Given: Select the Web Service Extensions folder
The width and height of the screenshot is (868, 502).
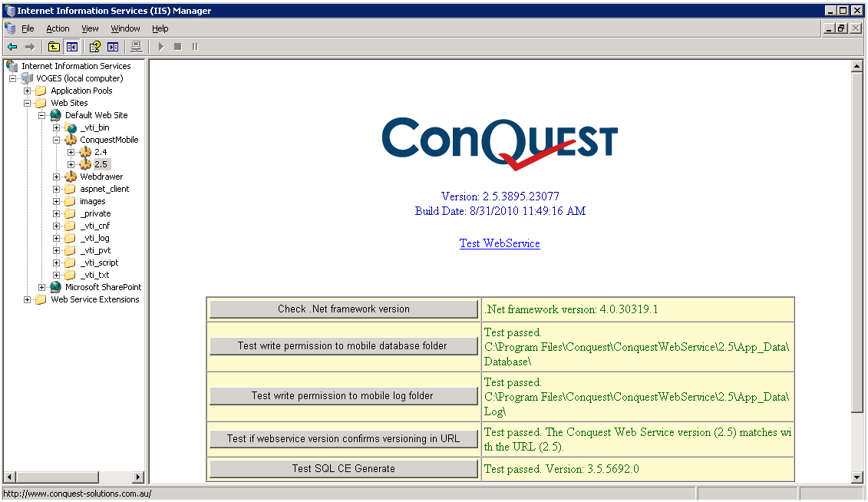Looking at the screenshot, I should pos(94,299).
